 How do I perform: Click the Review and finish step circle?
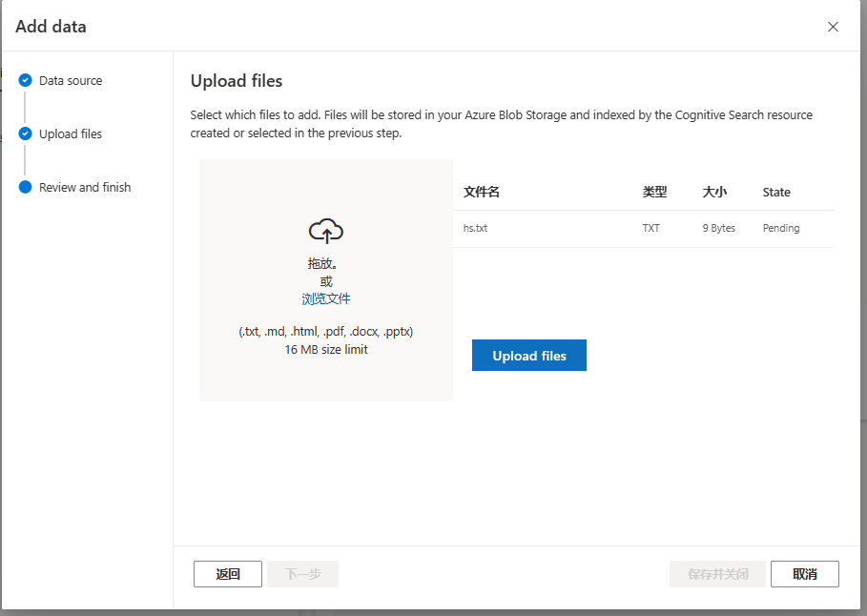click(25, 187)
